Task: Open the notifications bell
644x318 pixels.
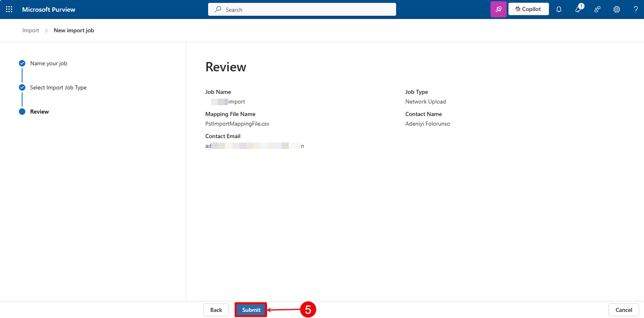Action: pyautogui.click(x=559, y=9)
